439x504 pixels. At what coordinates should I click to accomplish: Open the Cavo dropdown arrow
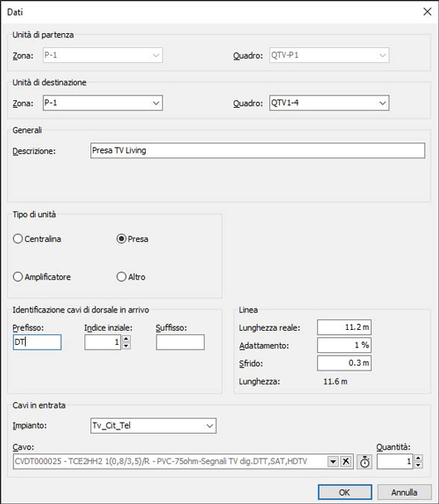tap(333, 462)
